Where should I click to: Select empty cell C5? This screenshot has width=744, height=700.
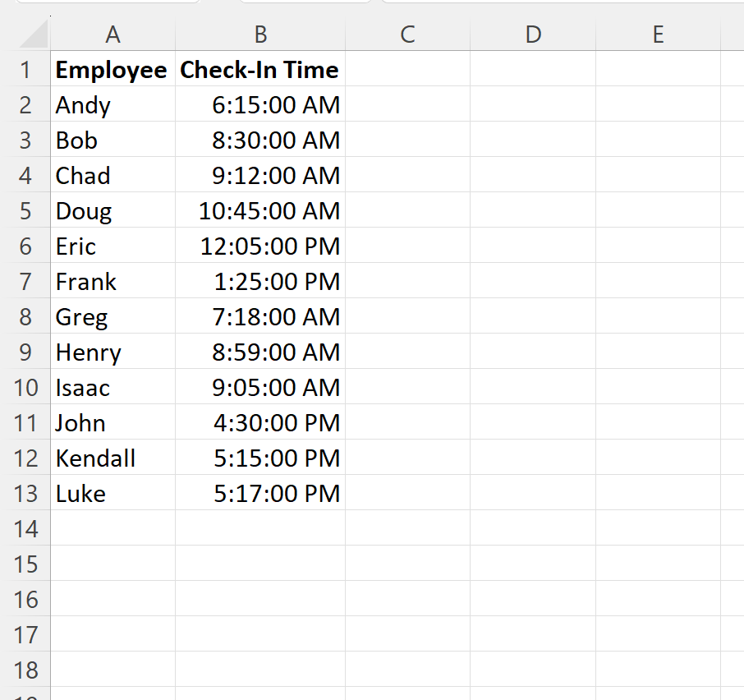click(x=406, y=210)
